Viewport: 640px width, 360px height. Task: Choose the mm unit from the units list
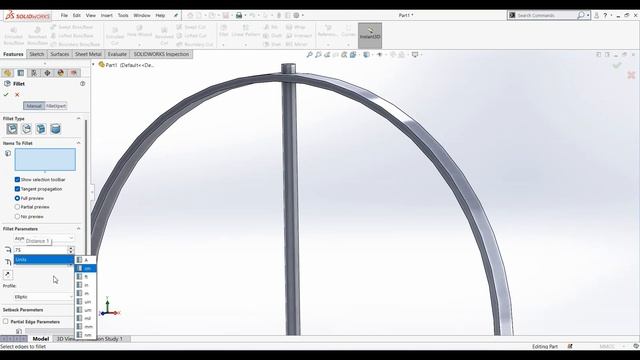[86, 327]
